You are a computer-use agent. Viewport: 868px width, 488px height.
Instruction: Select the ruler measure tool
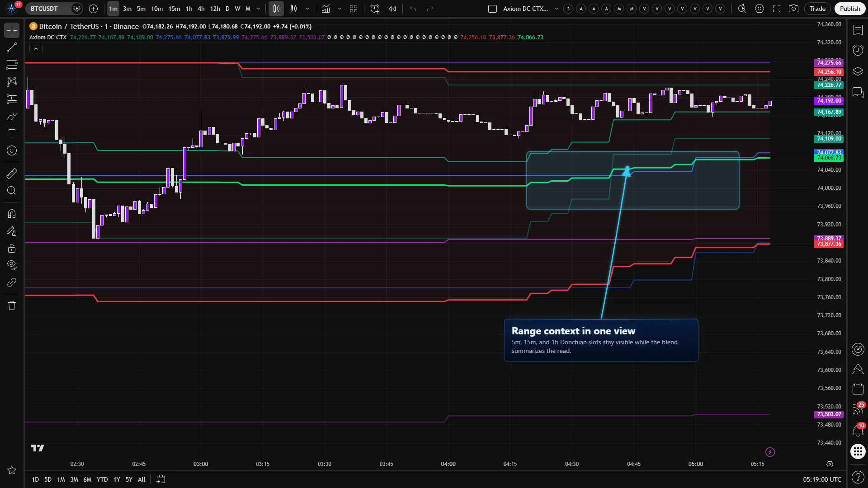coord(12,173)
